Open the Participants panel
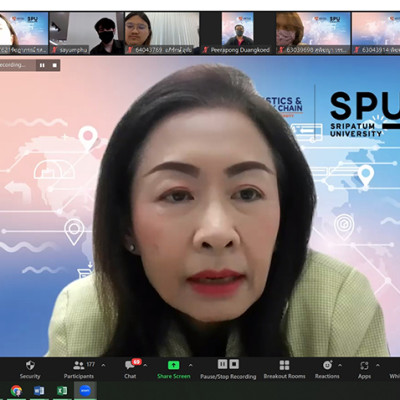This screenshot has width=400, height=400. 79,370
